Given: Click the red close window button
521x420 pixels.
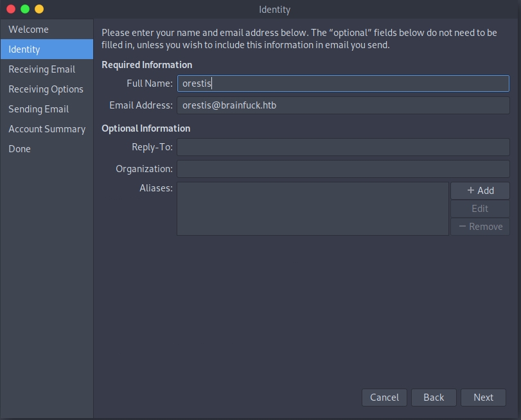Looking at the screenshot, I should tap(11, 9).
